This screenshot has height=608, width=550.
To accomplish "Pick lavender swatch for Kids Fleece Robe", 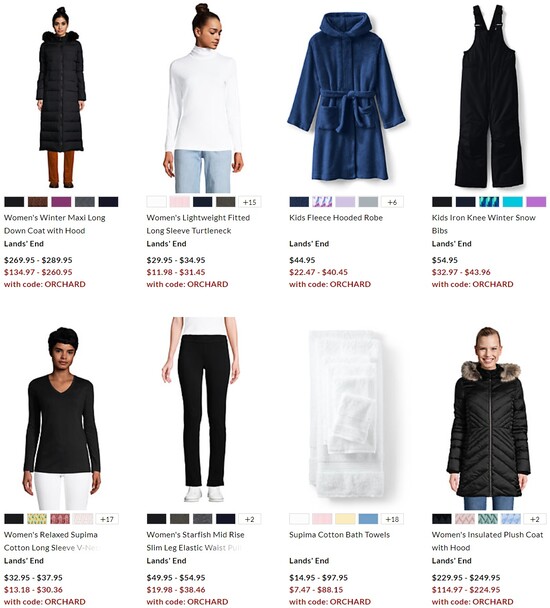I will 345,202.
